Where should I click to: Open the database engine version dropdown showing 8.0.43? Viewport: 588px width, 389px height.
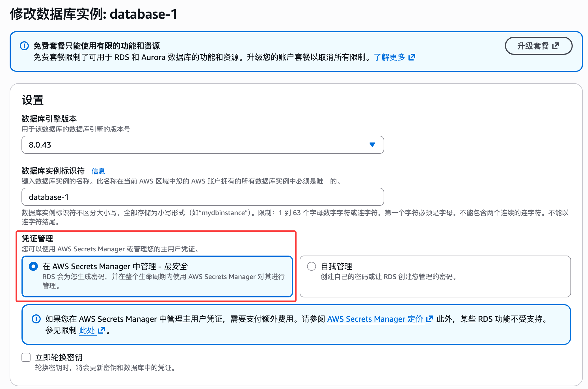point(202,145)
